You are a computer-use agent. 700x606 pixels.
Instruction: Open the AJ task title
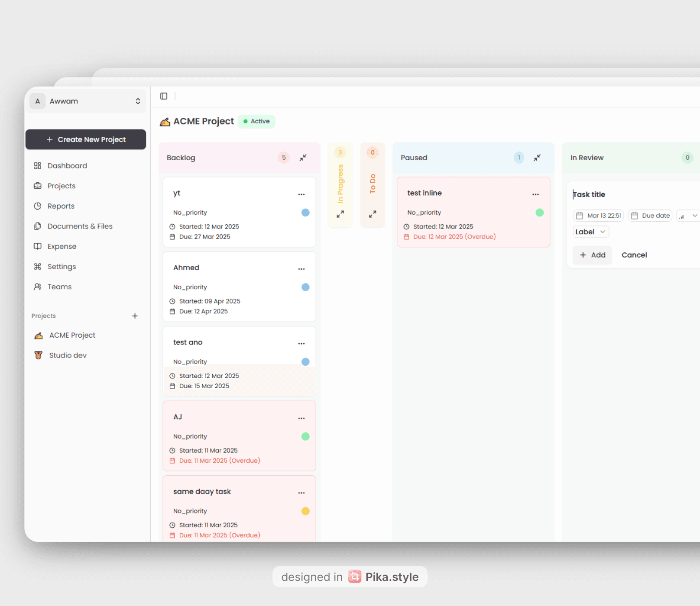click(178, 417)
